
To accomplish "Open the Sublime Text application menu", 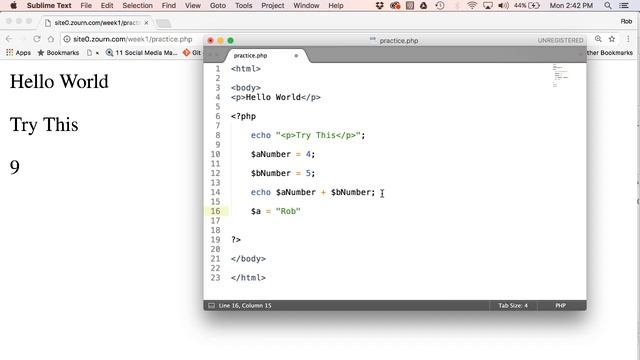I will click(49, 5).
